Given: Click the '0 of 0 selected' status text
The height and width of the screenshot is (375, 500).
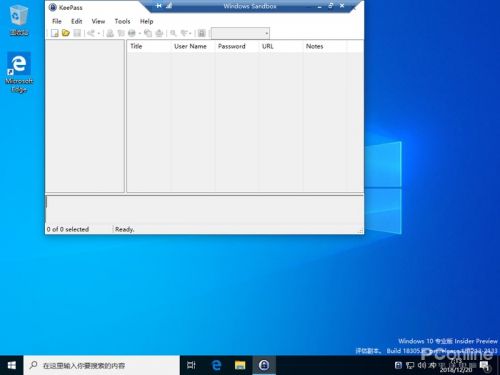Looking at the screenshot, I should 68,229.
